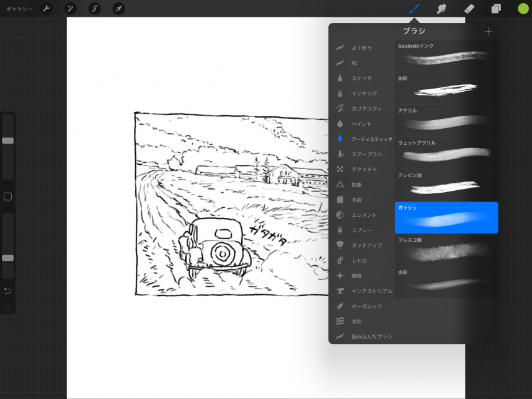Select the Smudge tool
The width and height of the screenshot is (532, 399).
click(x=441, y=9)
